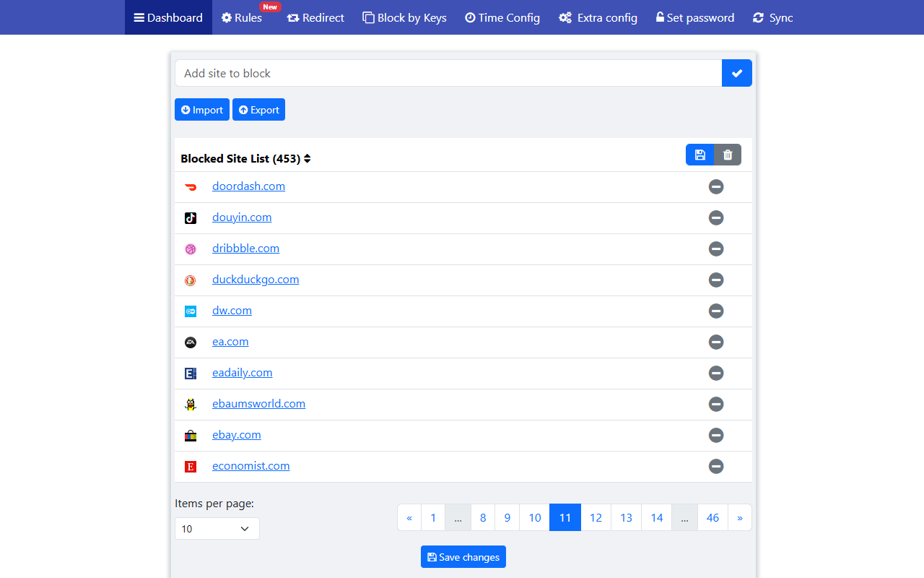Open the duckduckgo.com link

click(256, 280)
